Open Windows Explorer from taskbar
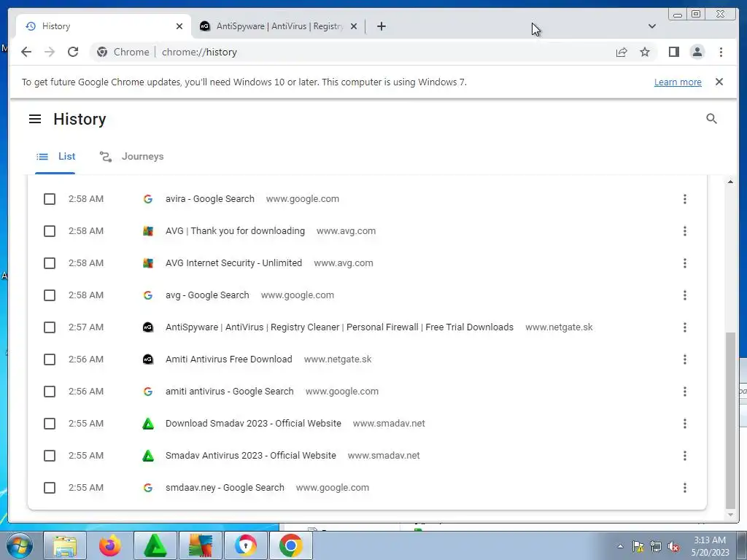Image resolution: width=747 pixels, height=560 pixels. coord(65,545)
